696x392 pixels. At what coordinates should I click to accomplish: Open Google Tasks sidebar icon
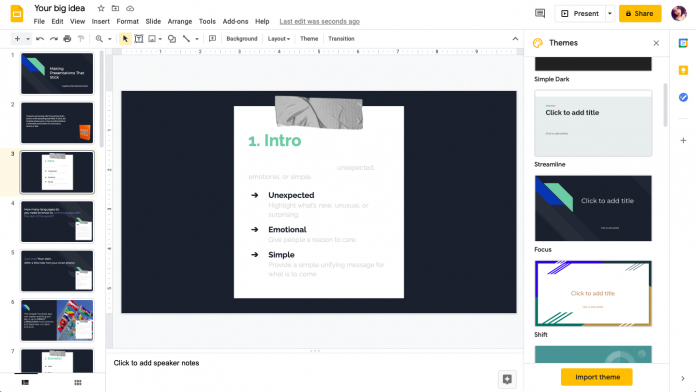683,97
